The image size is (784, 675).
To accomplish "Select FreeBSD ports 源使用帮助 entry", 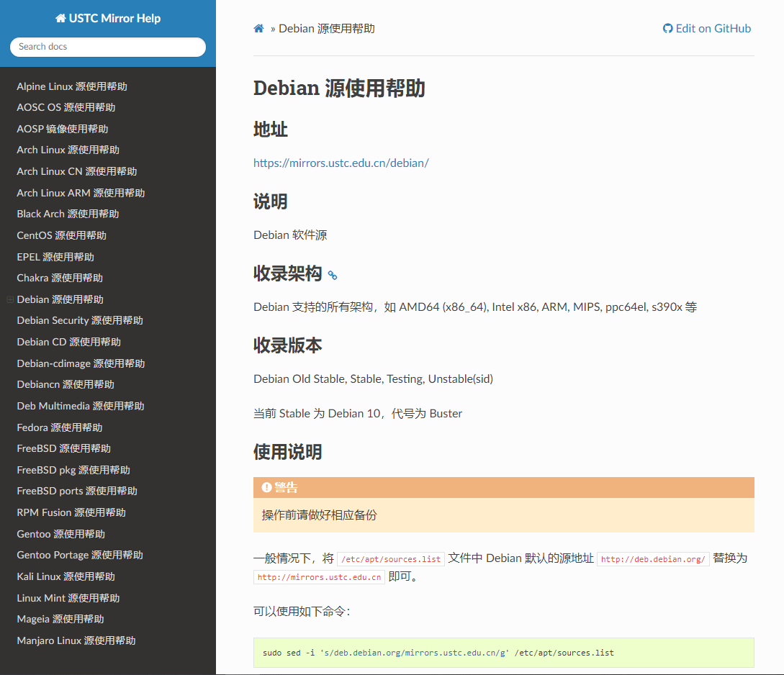I will (x=77, y=491).
